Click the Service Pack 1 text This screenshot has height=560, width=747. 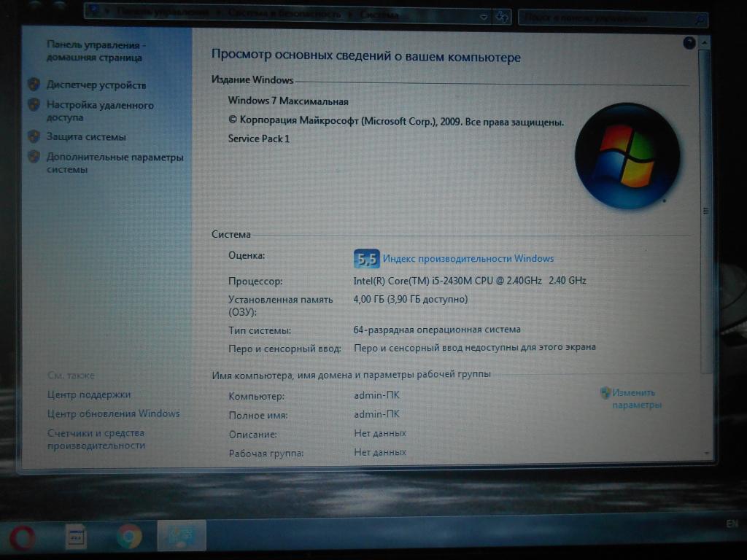(x=259, y=139)
